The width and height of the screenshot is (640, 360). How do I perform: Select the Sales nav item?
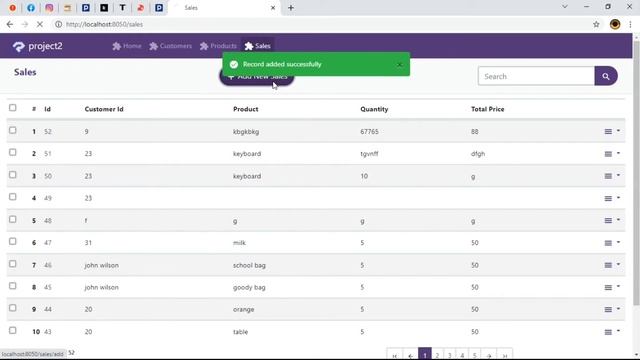258,46
